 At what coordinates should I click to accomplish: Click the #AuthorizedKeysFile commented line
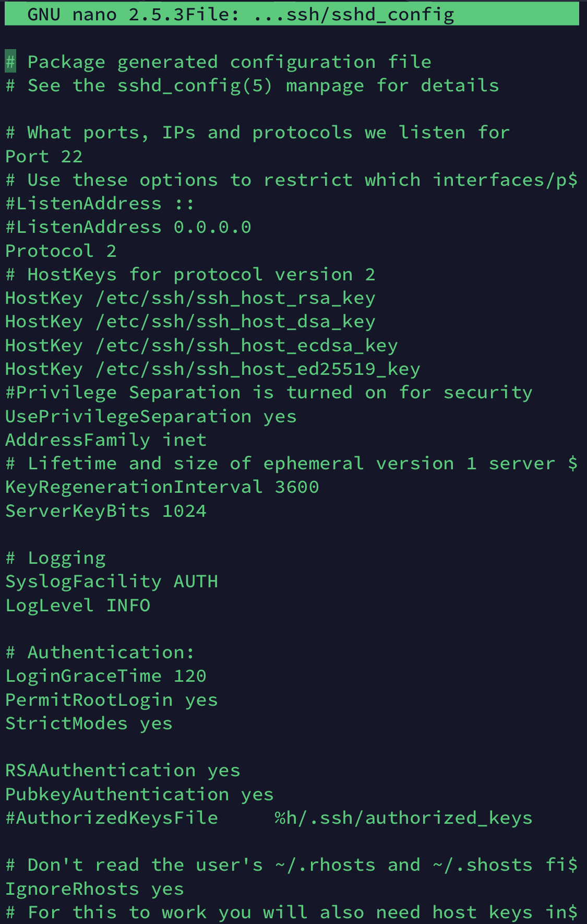click(x=269, y=818)
